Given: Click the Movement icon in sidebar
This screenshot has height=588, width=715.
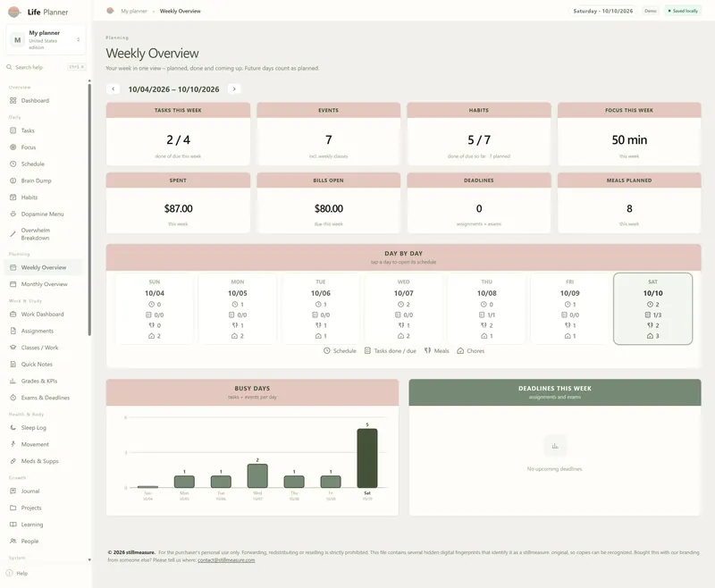Looking at the screenshot, I should click(13, 444).
